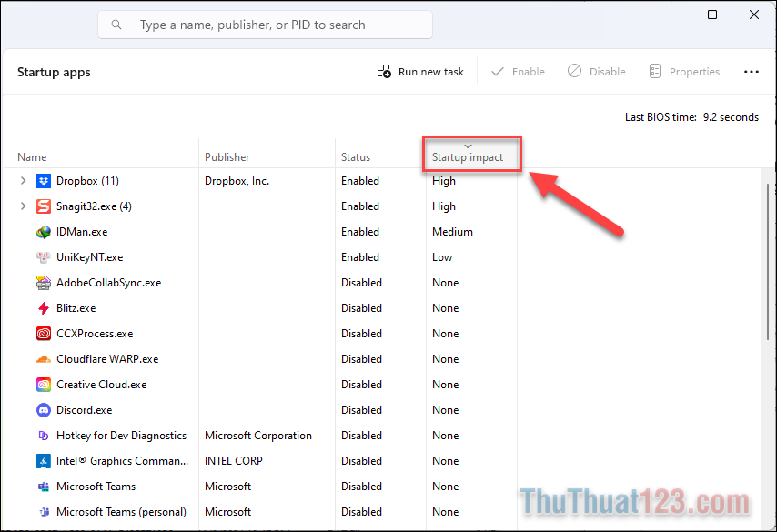Screen dimensions: 777x532
Task: Click the Dropbox app icon
Action: click(44, 181)
